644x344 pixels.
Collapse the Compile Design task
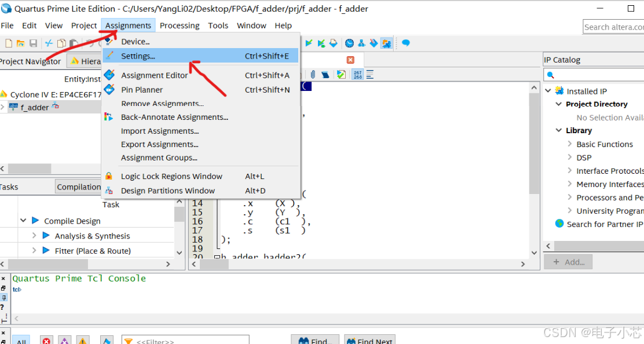click(x=23, y=221)
